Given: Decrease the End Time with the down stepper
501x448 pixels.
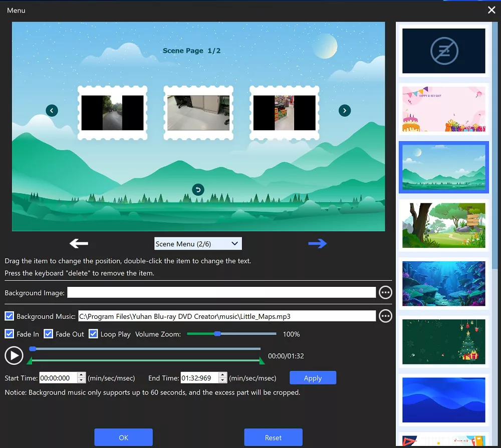Looking at the screenshot, I should [223, 381].
